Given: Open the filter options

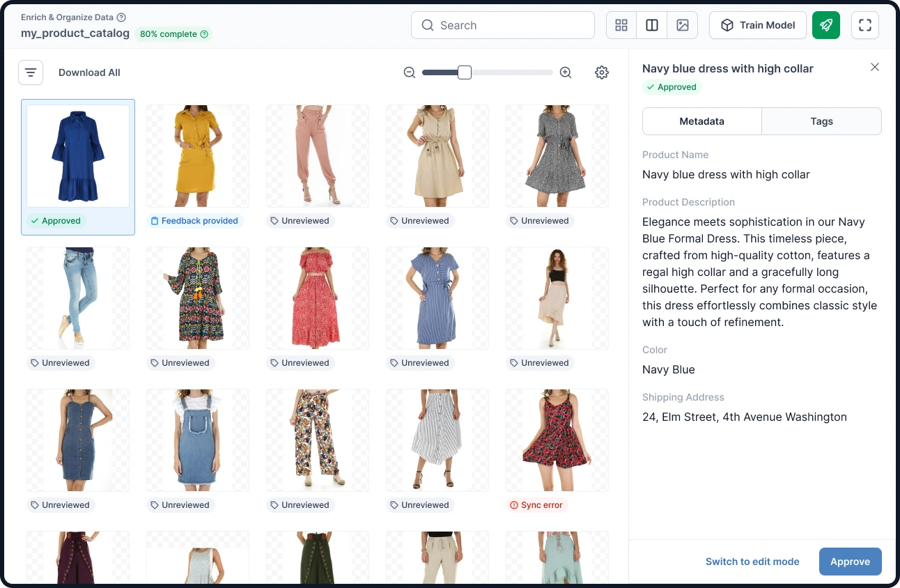Looking at the screenshot, I should (x=31, y=72).
